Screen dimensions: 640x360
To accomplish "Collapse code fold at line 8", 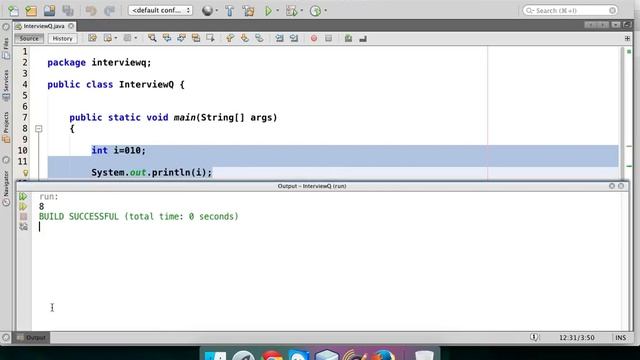I will (x=38, y=129).
